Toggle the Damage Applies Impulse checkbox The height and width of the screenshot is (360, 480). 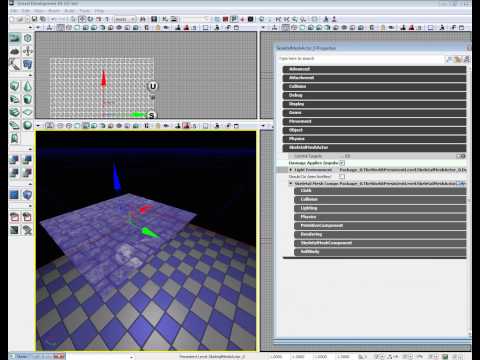[342, 163]
